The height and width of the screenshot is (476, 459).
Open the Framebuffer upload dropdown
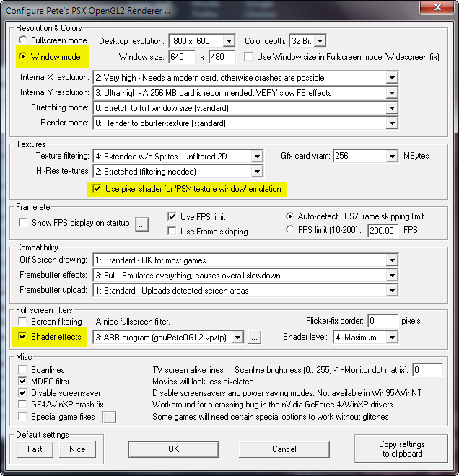pyautogui.click(x=245, y=291)
